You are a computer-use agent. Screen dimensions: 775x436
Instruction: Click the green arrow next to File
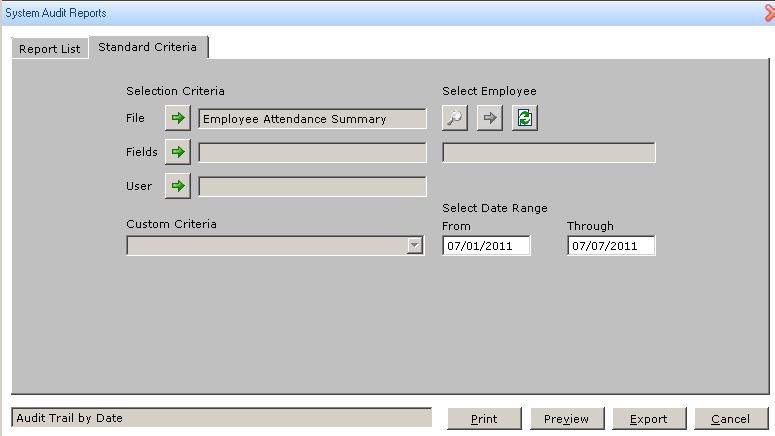(x=178, y=119)
